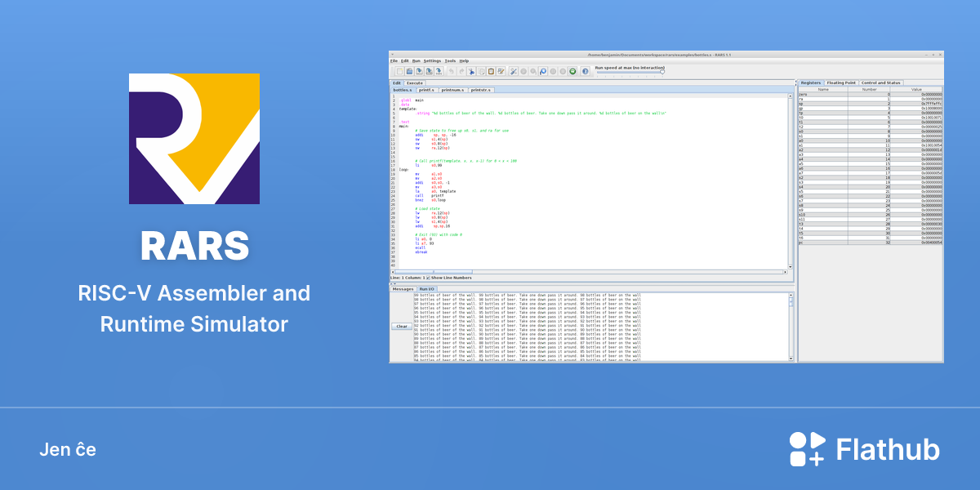
Task: Toggle the Show Line Numbers checkbox
Action: coord(428,278)
